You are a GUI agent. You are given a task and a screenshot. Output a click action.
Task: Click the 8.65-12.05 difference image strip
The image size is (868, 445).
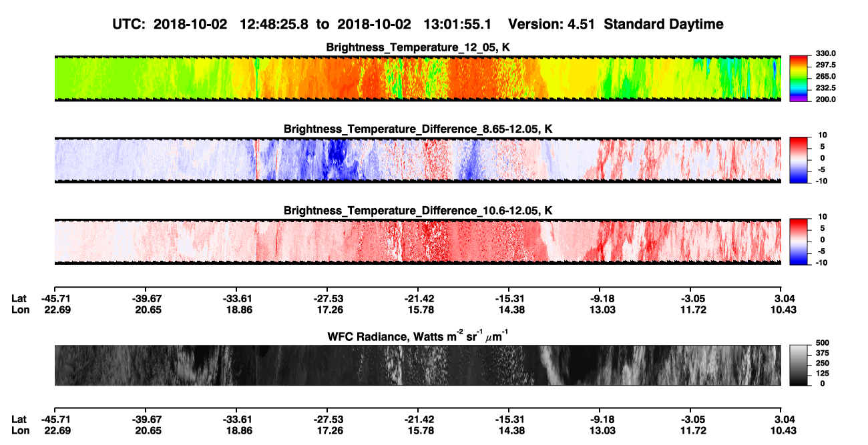click(418, 160)
